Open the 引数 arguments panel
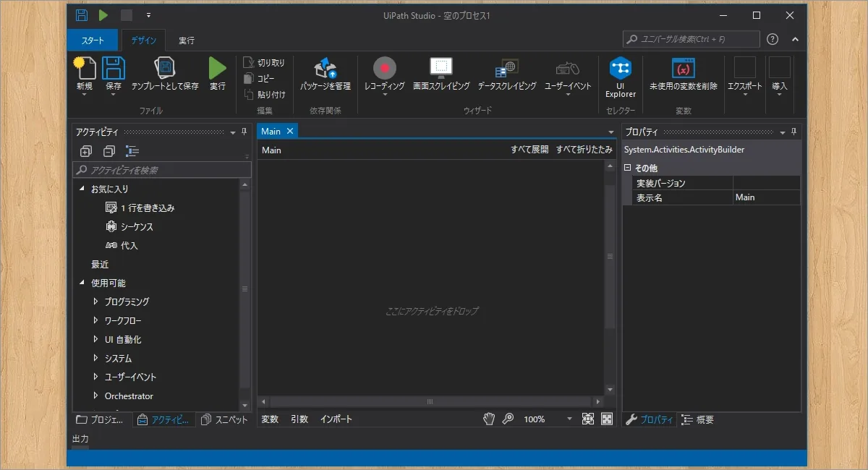 click(x=299, y=419)
